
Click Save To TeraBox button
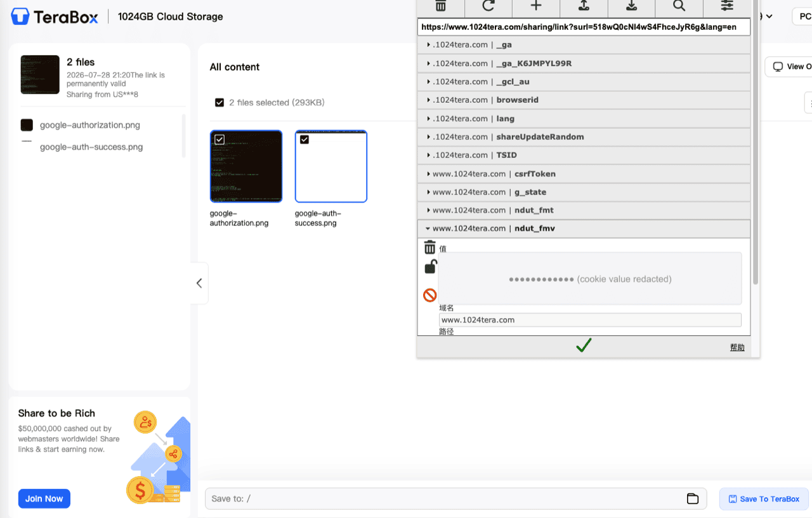tap(764, 498)
